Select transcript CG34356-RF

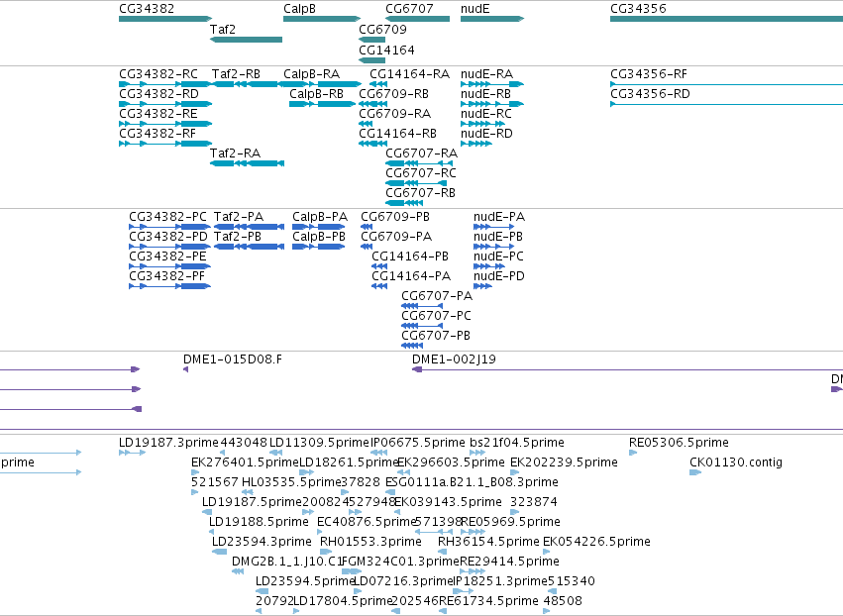tap(726, 84)
